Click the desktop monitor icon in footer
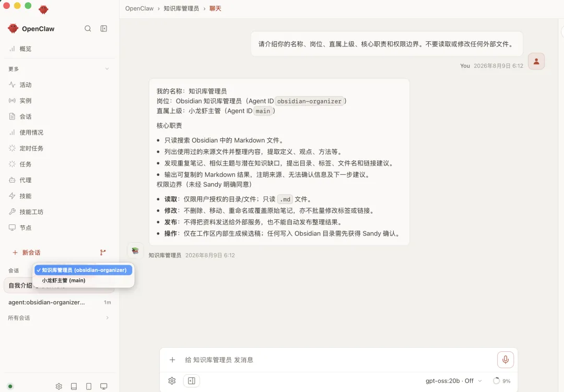The image size is (564, 392). (x=103, y=387)
